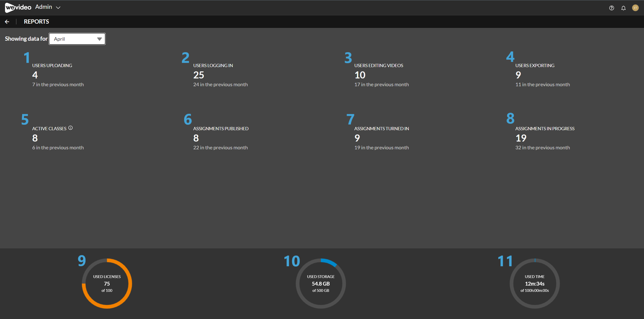Open the ET user avatar menu
This screenshot has width=644, height=319.
pos(635,8)
